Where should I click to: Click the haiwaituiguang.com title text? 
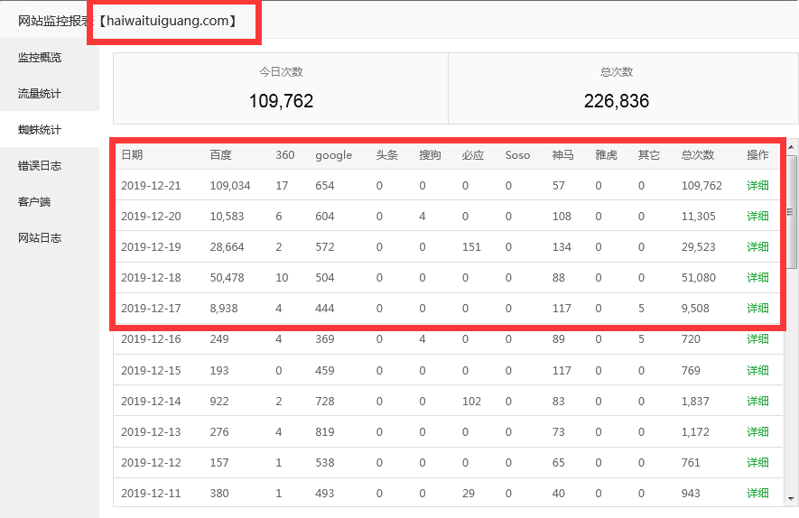(168, 21)
